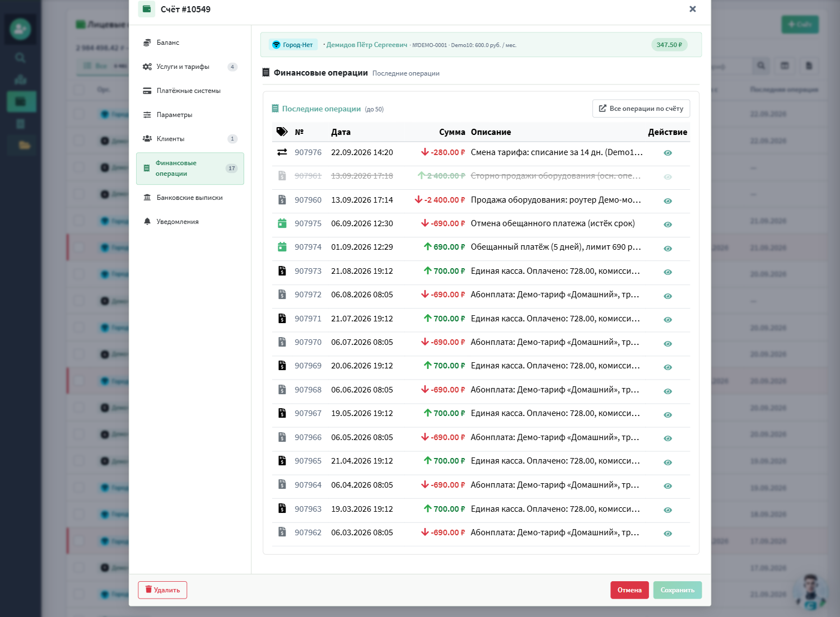Screen dimensions: 840x617
Task: Click the Сохранить button
Action: tap(677, 590)
